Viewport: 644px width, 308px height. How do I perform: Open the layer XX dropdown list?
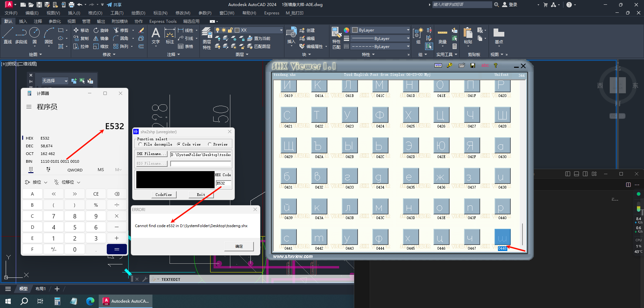coord(281,30)
